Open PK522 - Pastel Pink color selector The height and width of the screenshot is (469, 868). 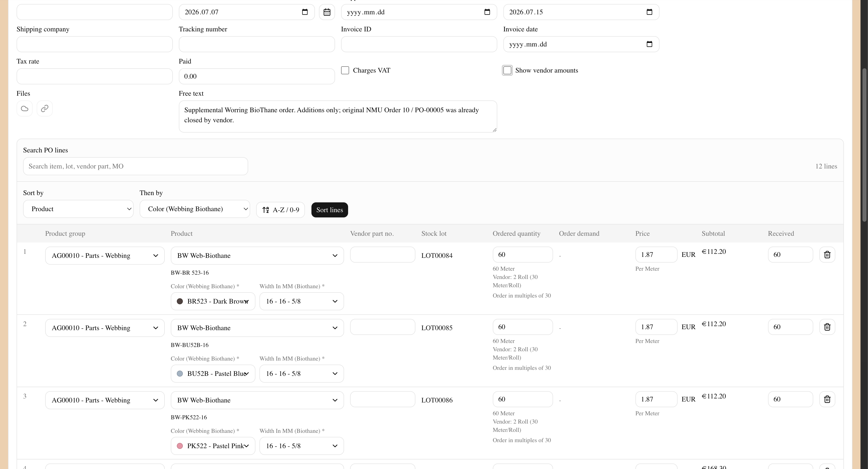coord(213,446)
